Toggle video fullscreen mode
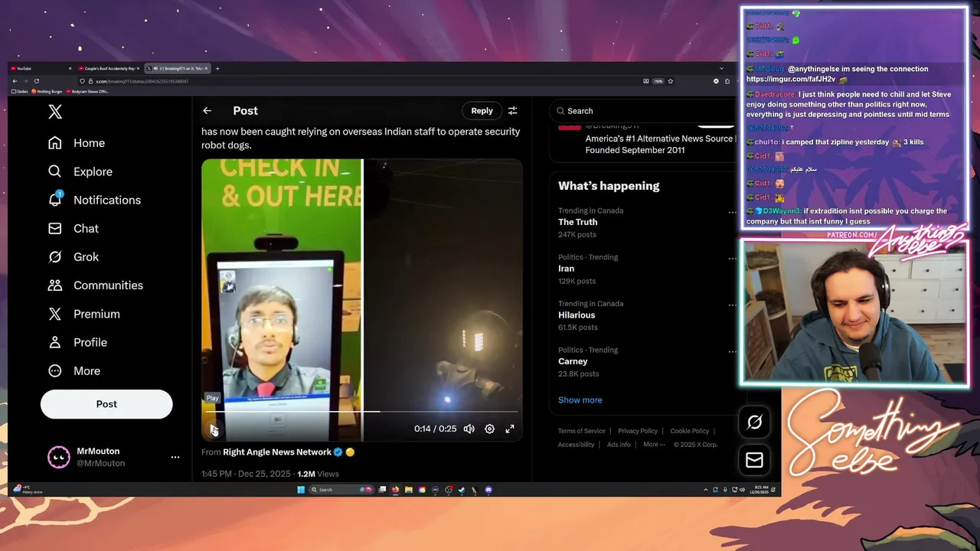The height and width of the screenshot is (551, 980). pyautogui.click(x=510, y=429)
